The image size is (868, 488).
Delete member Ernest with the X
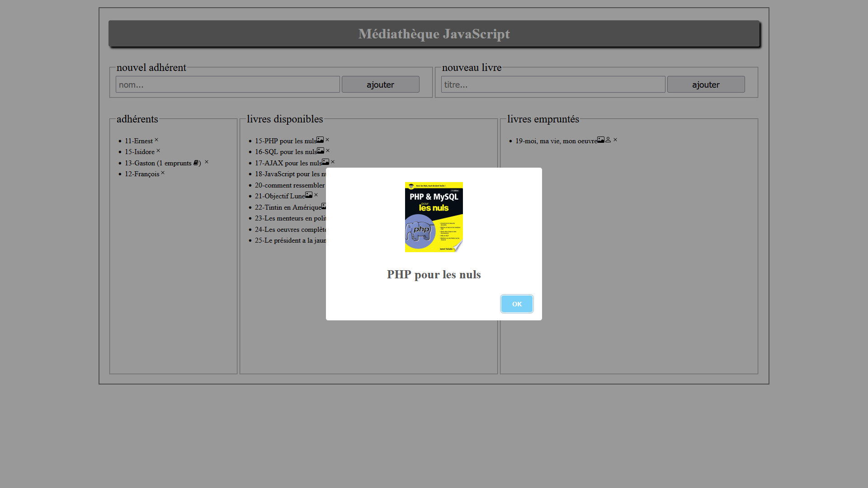click(156, 140)
